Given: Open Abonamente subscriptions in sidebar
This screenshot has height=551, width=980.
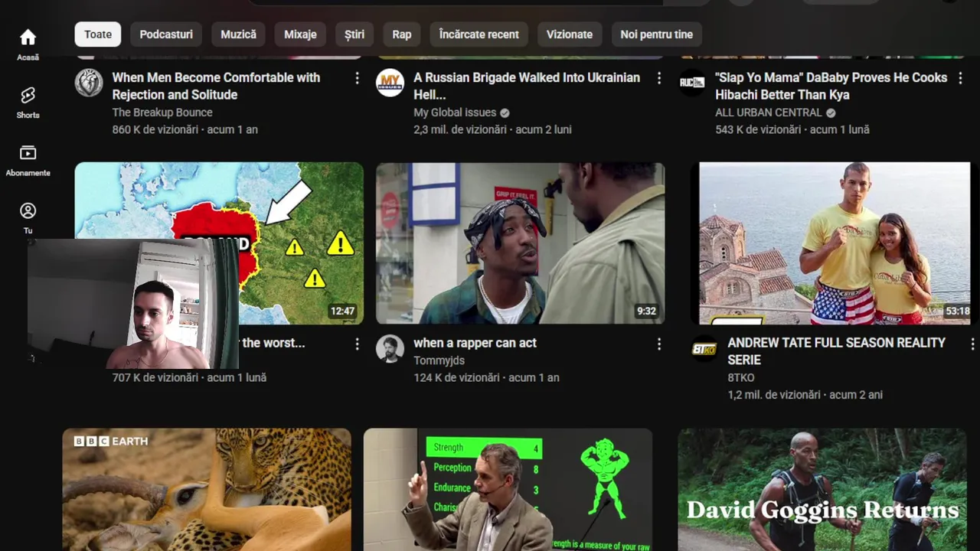Looking at the screenshot, I should tap(28, 161).
